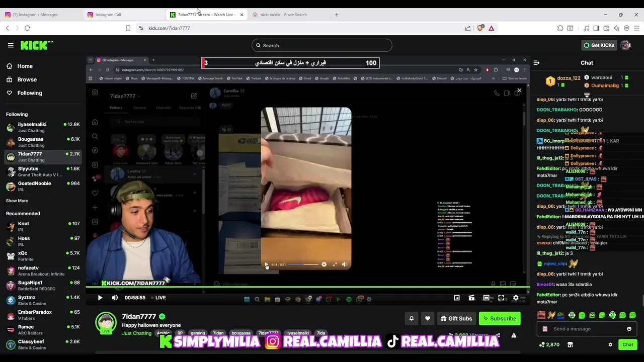The image size is (644, 362).
Task: Expand the chat leaderboard chevron
Action: 587,95
